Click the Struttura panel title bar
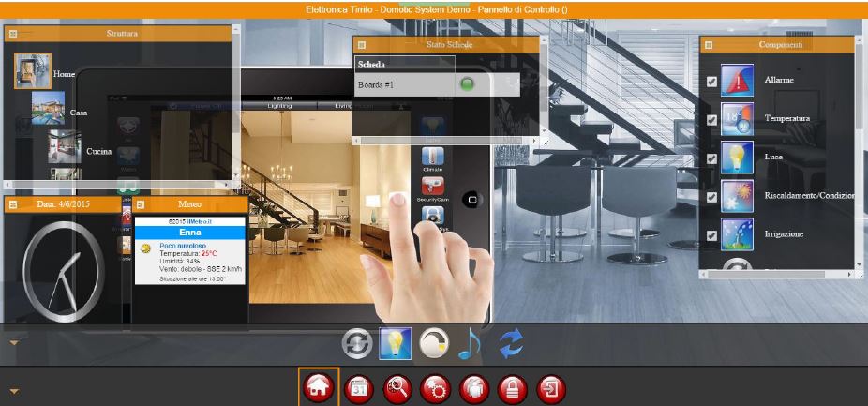The image size is (868, 406). [x=117, y=33]
